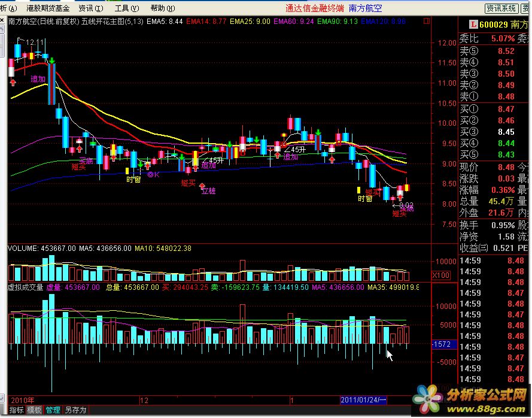Viewport: 532px width, 418px height.
Task: Click the red EMA14: 8.77 legend value
Action: 206,22
